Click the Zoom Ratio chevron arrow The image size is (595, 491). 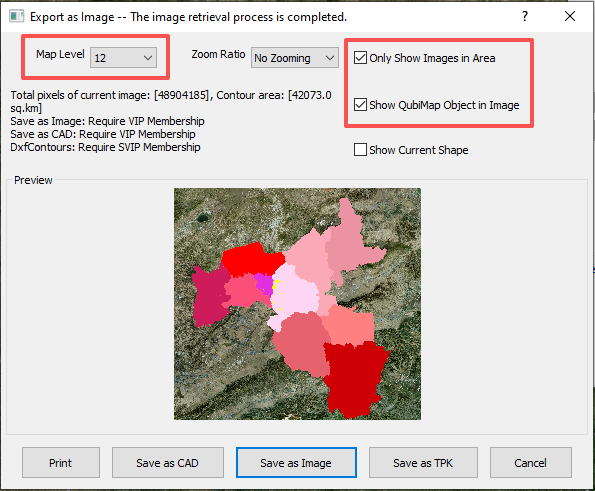tap(329, 58)
